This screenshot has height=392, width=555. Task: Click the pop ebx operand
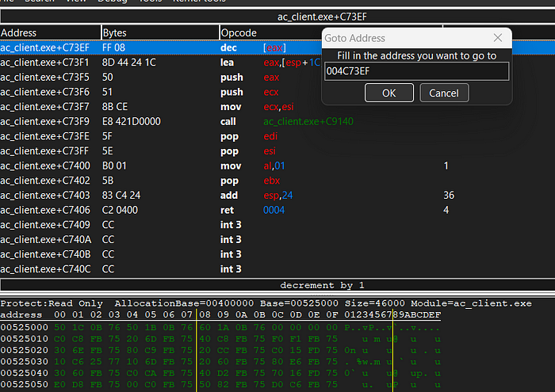tap(272, 181)
